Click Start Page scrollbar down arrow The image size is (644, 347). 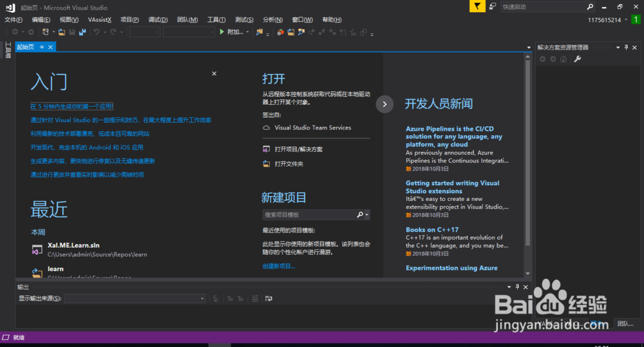(528, 274)
